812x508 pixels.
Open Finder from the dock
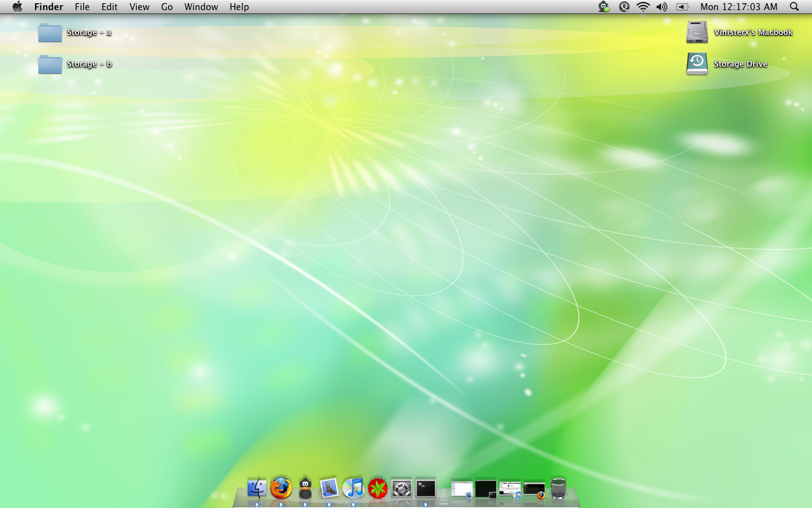coord(257,488)
